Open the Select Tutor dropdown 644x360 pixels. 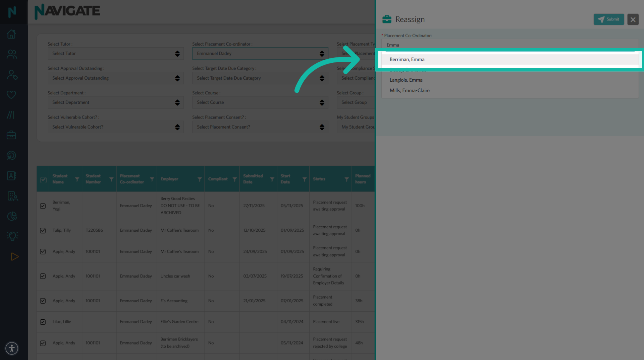point(116,53)
